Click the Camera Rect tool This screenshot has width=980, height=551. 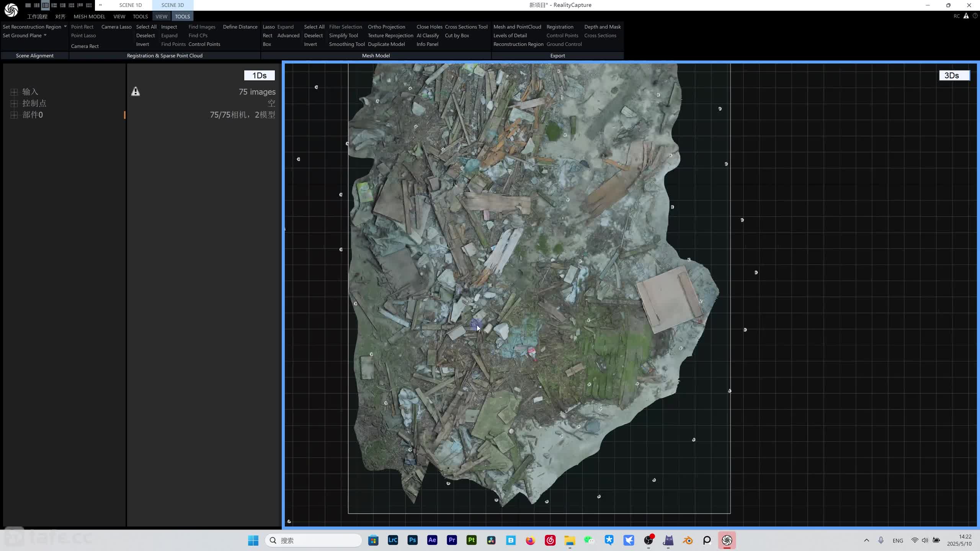tap(85, 46)
